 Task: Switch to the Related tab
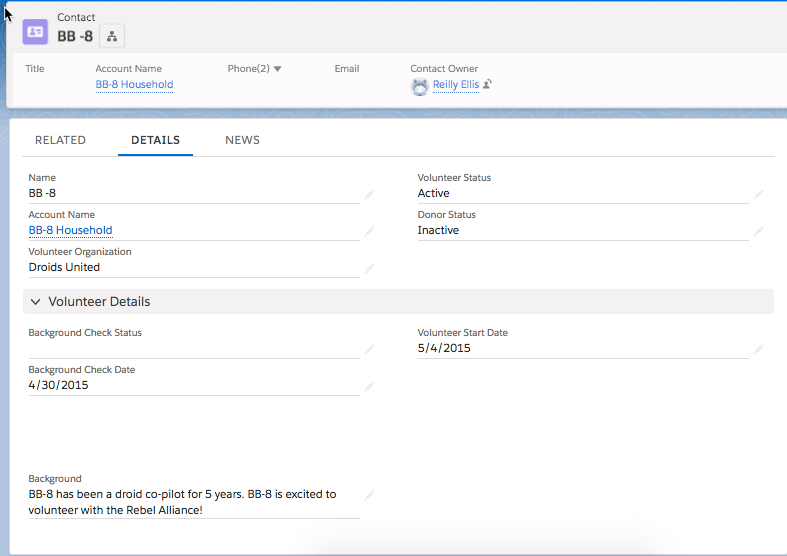click(60, 140)
